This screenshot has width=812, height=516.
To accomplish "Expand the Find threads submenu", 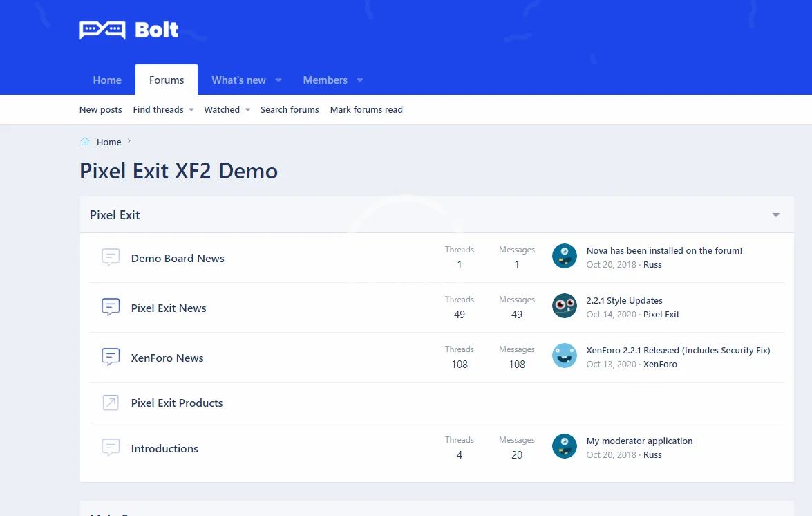I will pyautogui.click(x=191, y=110).
